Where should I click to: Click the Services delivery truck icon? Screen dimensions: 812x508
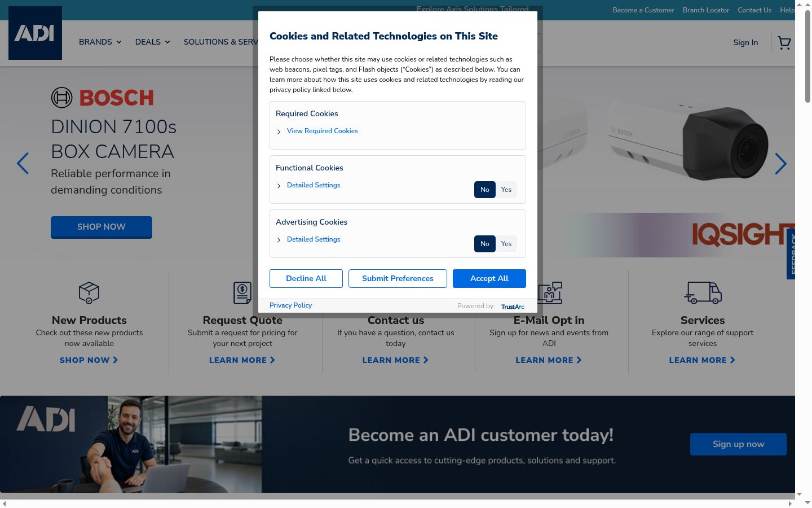point(703,293)
